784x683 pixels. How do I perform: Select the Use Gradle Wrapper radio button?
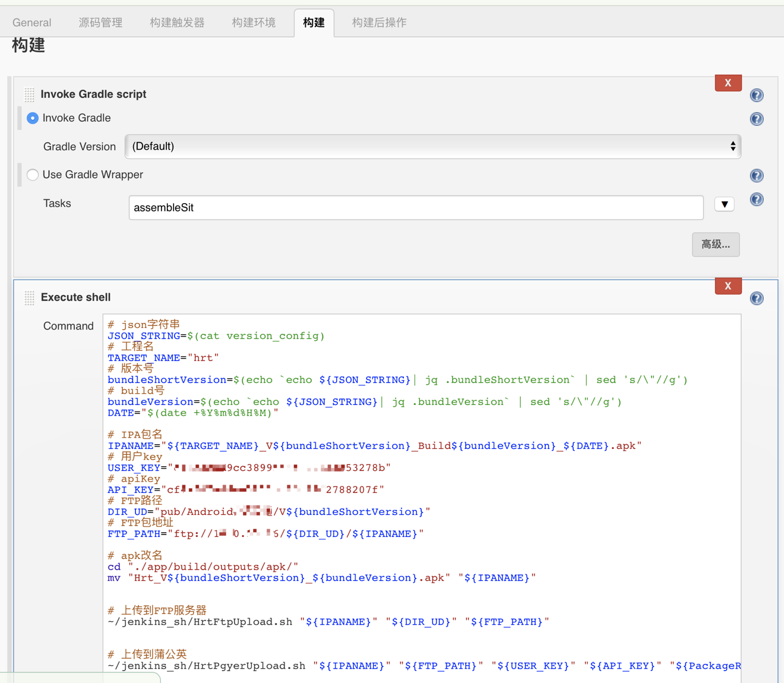(x=33, y=175)
